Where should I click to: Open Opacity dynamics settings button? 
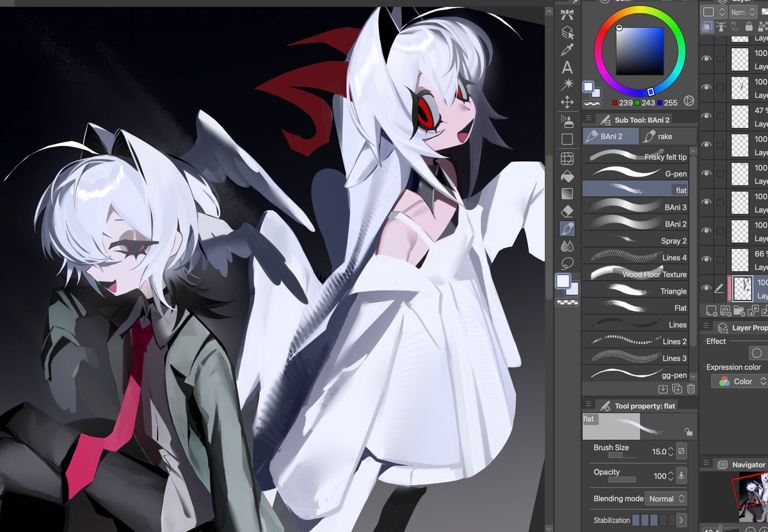[682, 475]
